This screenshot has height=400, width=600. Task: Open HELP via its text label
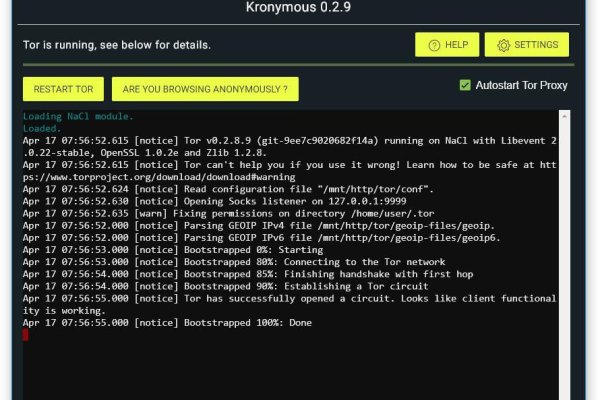(456, 45)
